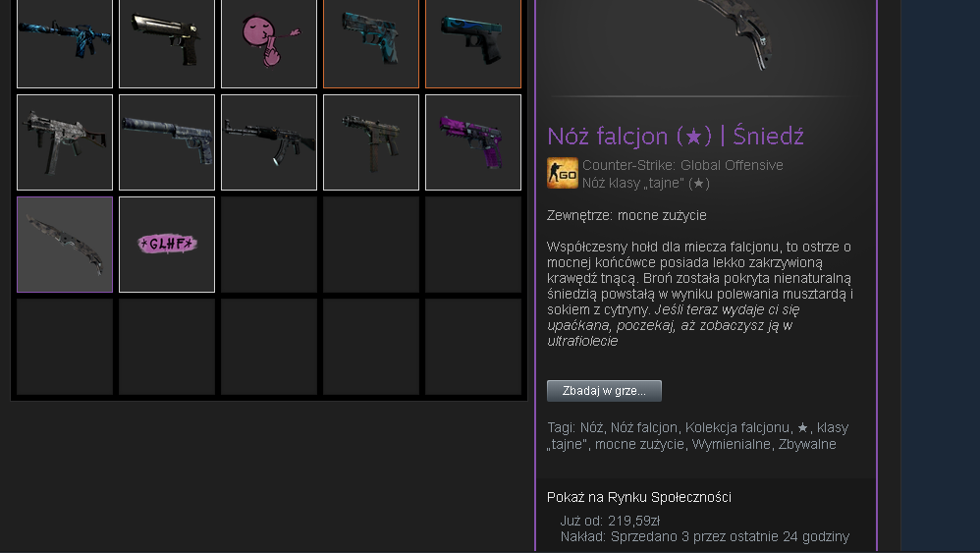
Task: Click first empty slot after GLHF item
Action: click(x=269, y=245)
